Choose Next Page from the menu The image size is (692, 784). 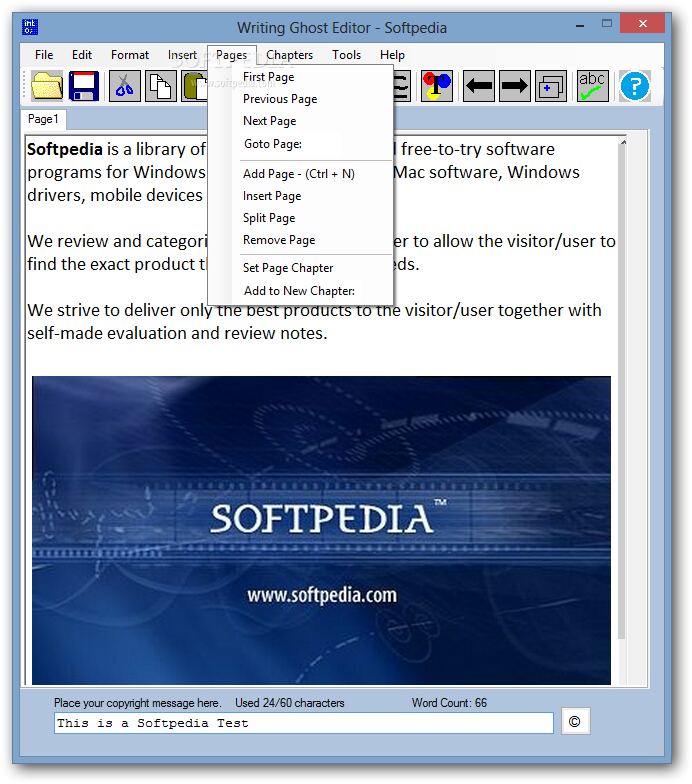point(300,121)
